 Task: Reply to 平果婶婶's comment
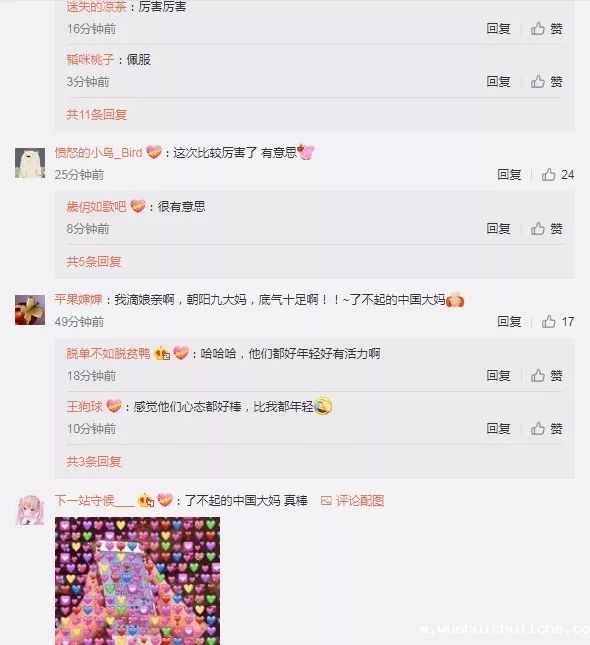tap(509, 322)
